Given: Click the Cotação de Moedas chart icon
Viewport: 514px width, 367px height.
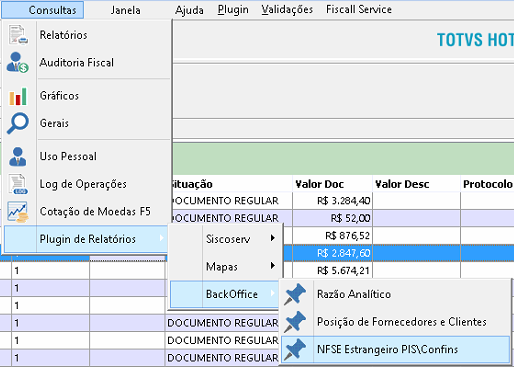Looking at the screenshot, I should (x=18, y=212).
